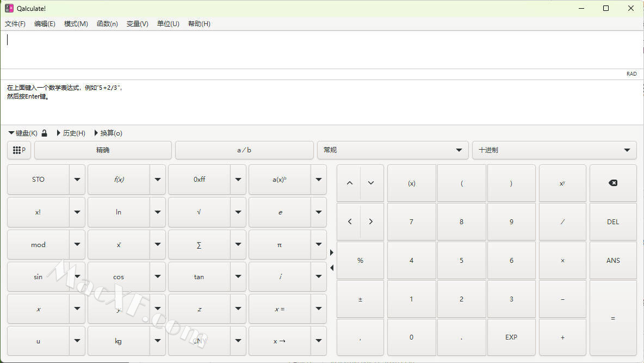
Task: Click the x factorial key
Action: click(x=38, y=212)
